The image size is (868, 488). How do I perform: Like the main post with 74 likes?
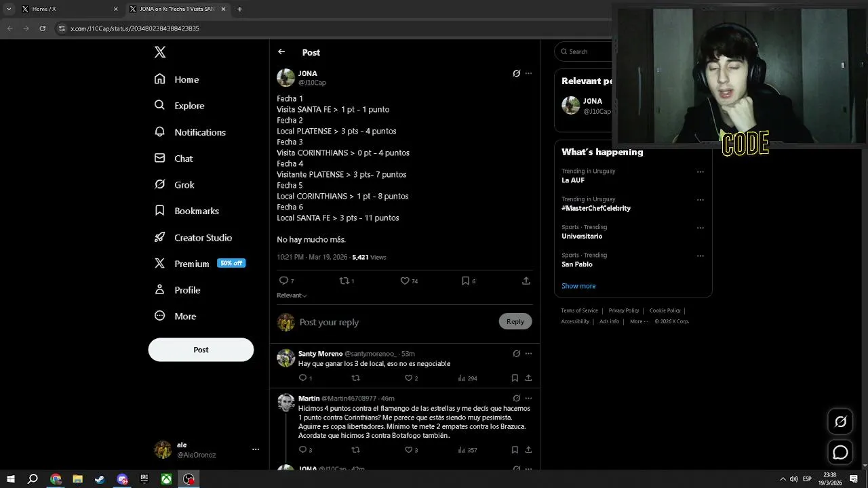[405, 281]
